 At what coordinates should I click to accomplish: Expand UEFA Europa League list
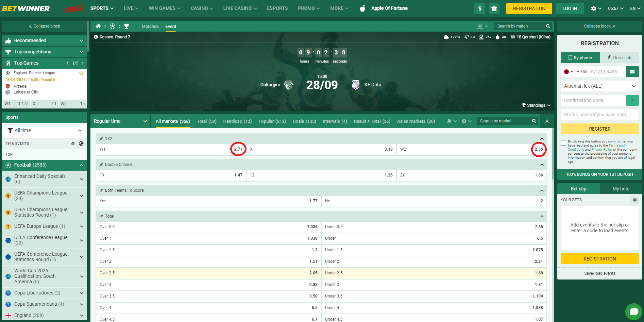coord(82,226)
